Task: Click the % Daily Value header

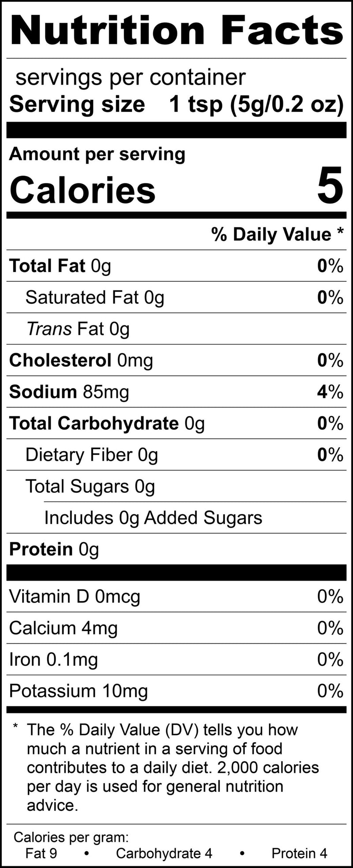Action: pos(277,235)
